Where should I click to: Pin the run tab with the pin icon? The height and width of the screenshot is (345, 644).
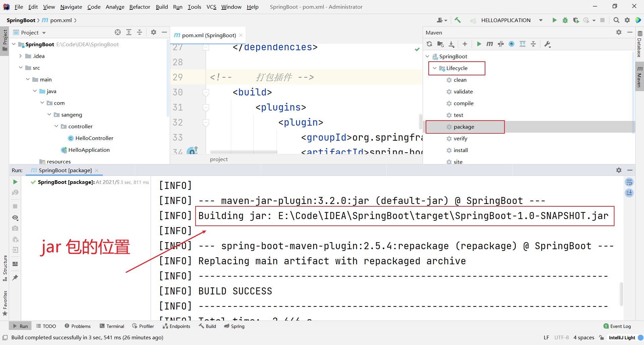pyautogui.click(x=15, y=277)
